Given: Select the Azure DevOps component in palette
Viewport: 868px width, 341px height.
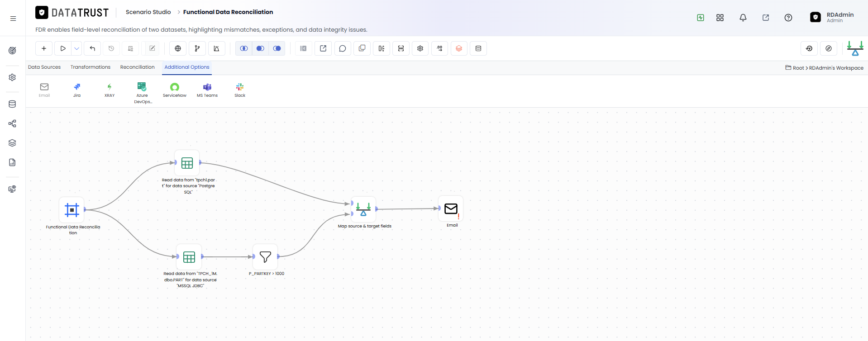Looking at the screenshot, I should pyautogui.click(x=142, y=93).
